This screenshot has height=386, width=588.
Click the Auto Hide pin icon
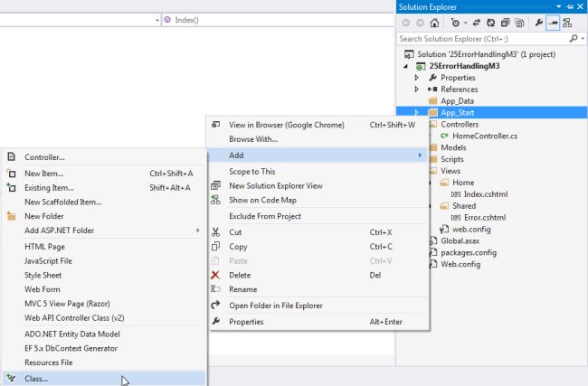coord(570,6)
